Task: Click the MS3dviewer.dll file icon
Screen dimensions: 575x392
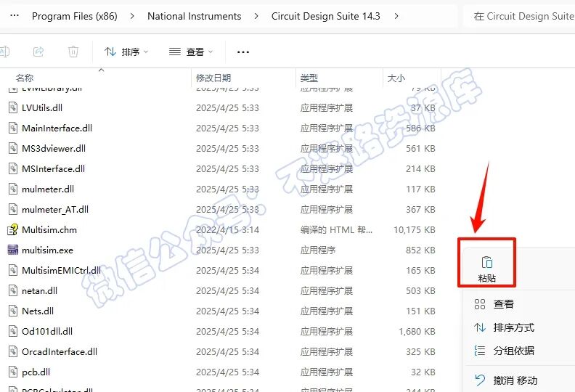Action: 13,149
